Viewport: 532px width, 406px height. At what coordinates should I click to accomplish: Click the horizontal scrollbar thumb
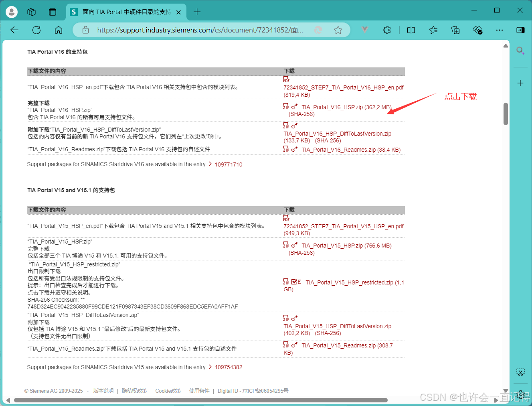(200, 400)
